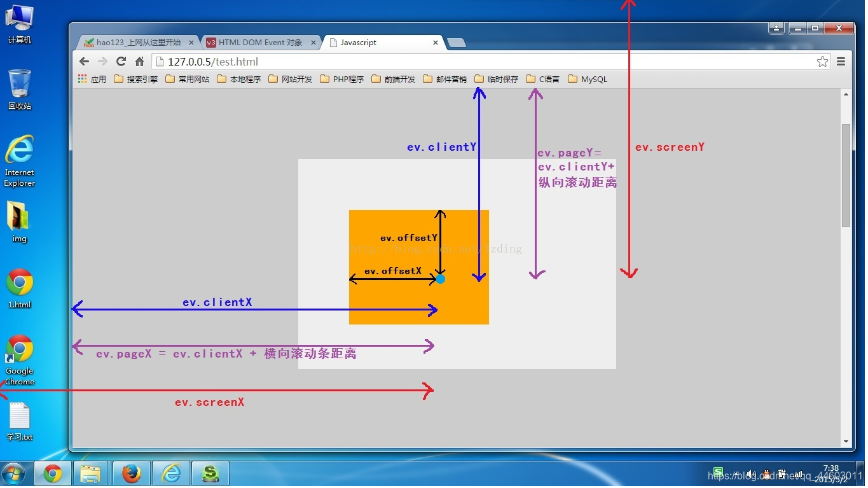Open Firefox from the taskbar
The image size is (868, 488).
[x=131, y=473]
